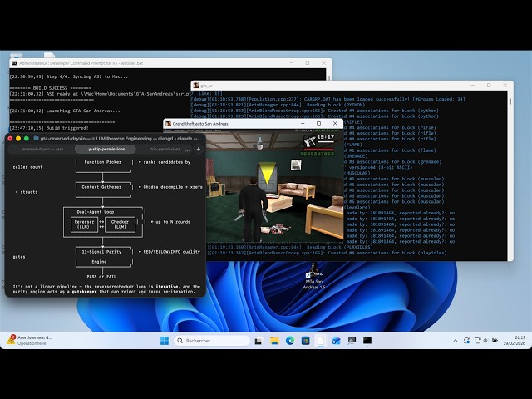Image resolution: width=532 pixels, height=399 pixels.
Task: Open the Windows Start menu
Action: coord(165,341)
